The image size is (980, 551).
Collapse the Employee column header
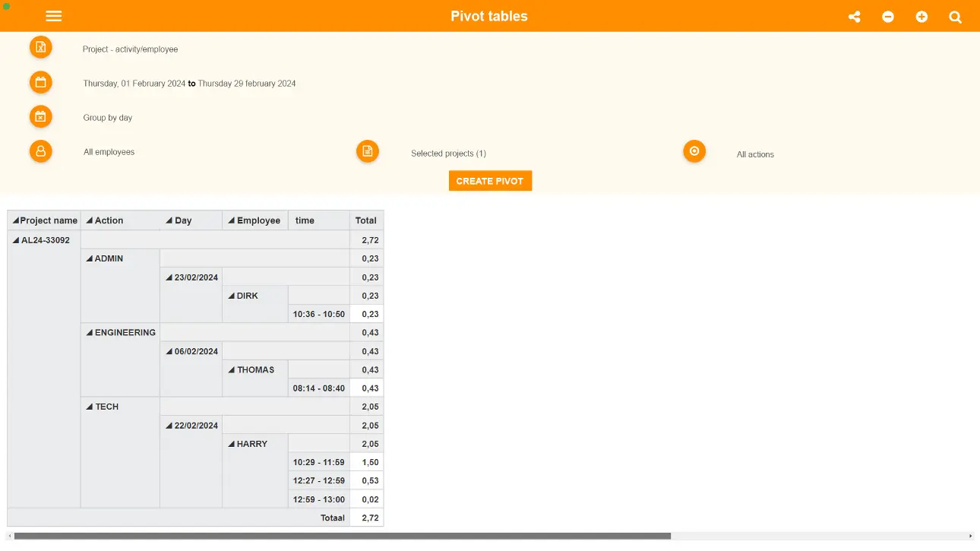(x=232, y=220)
